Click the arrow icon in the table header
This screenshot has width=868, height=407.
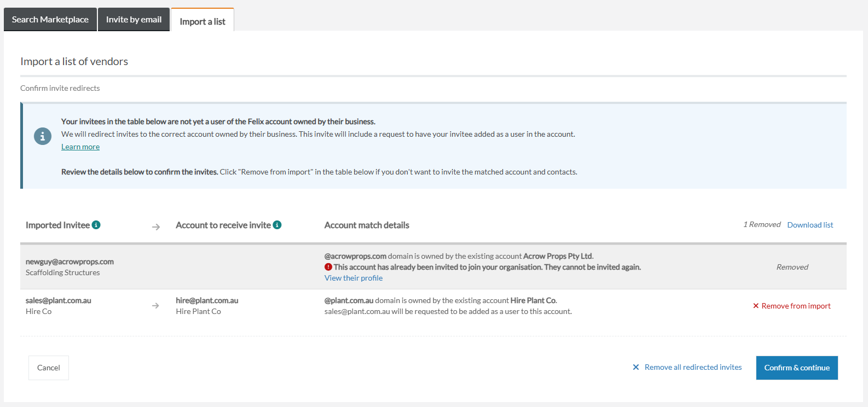tap(156, 226)
